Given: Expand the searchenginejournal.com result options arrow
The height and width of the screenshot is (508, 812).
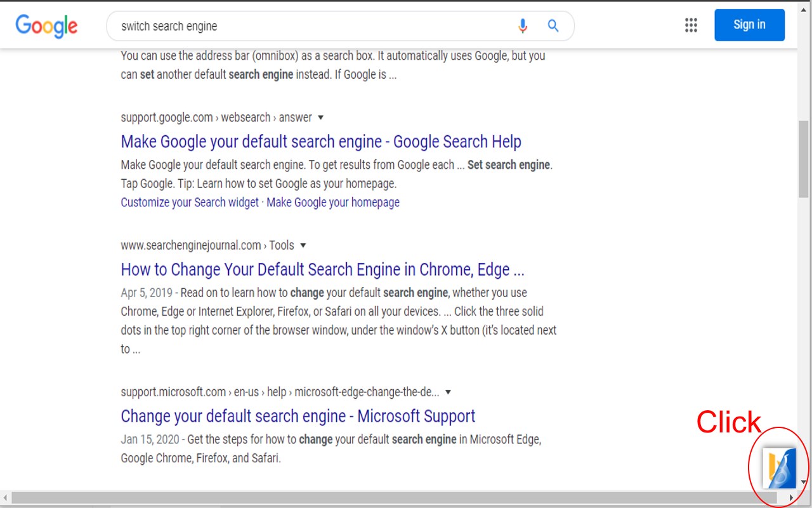Looking at the screenshot, I should click(303, 245).
